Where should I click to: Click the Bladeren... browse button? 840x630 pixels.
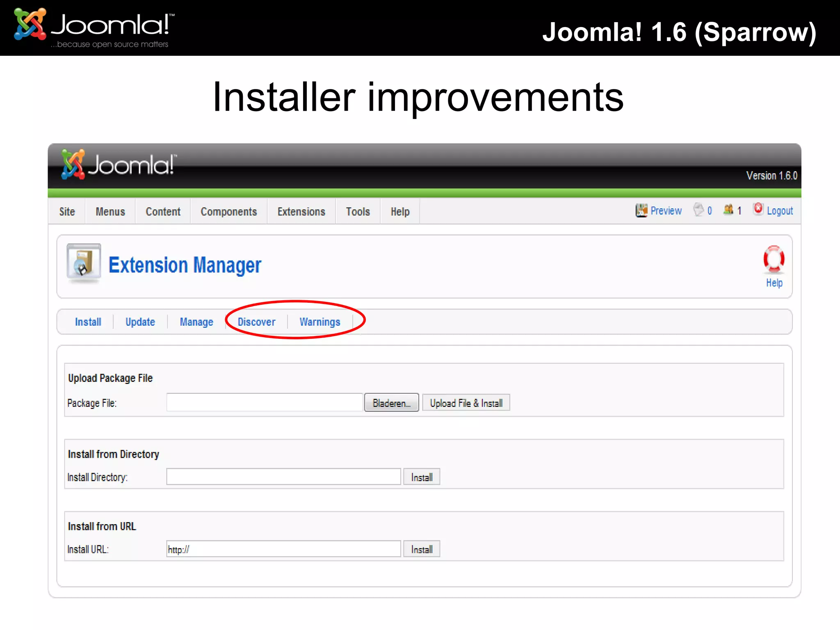click(x=392, y=403)
